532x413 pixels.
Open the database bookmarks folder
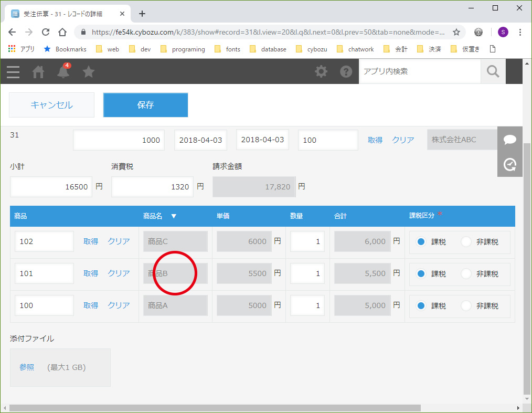pyautogui.click(x=268, y=49)
